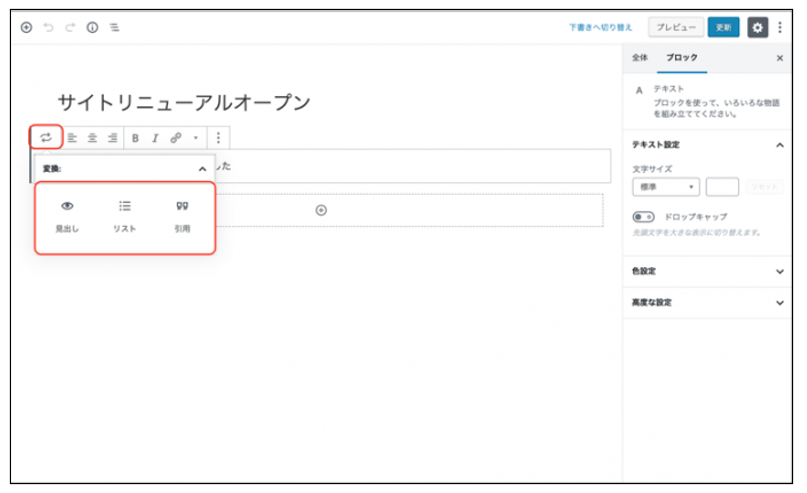
Task: Click the 下書きへ切り替え link
Action: (603, 28)
